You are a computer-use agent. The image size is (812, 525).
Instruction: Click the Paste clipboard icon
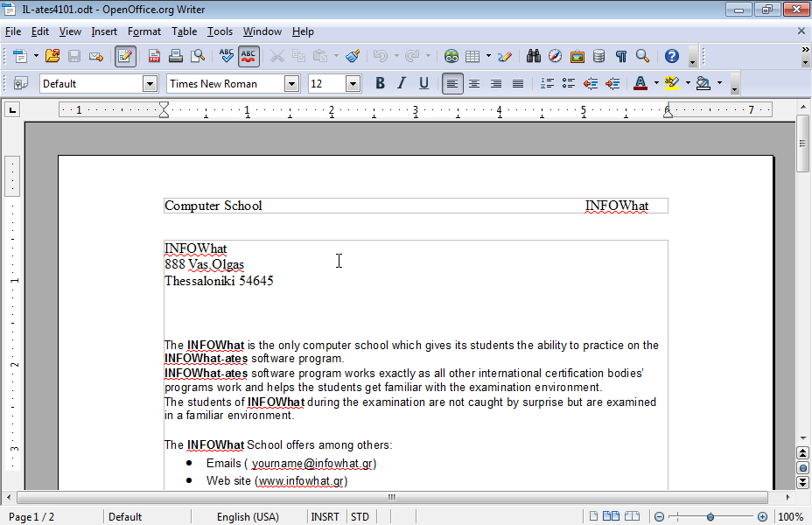[320, 56]
